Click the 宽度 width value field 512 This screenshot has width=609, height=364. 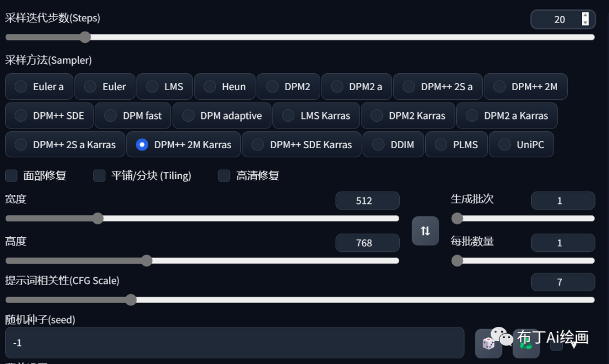click(367, 201)
